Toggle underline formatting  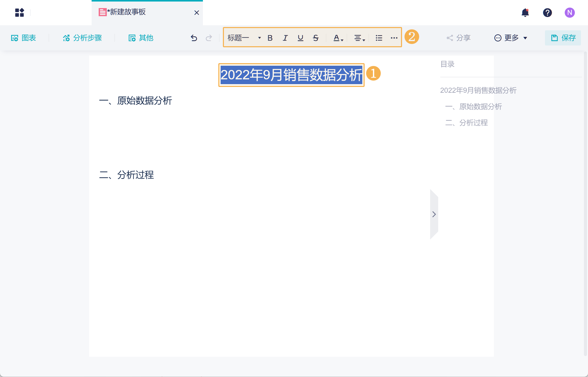pyautogui.click(x=300, y=38)
